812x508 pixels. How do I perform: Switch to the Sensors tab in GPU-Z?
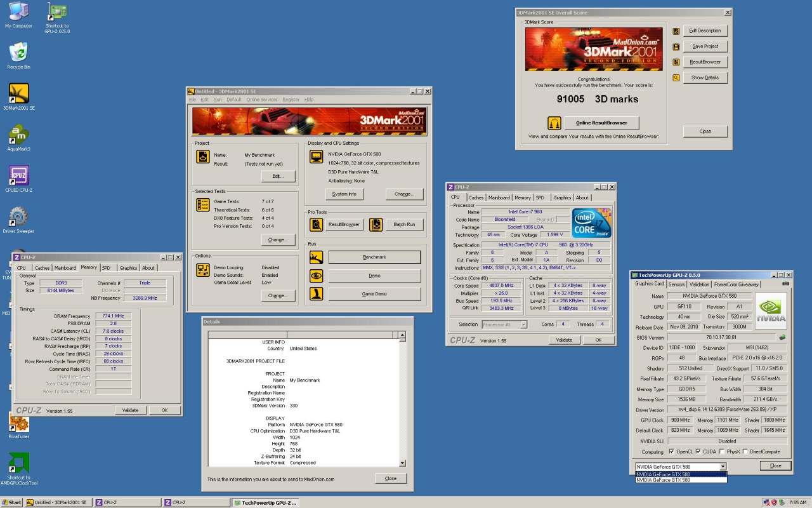point(676,284)
